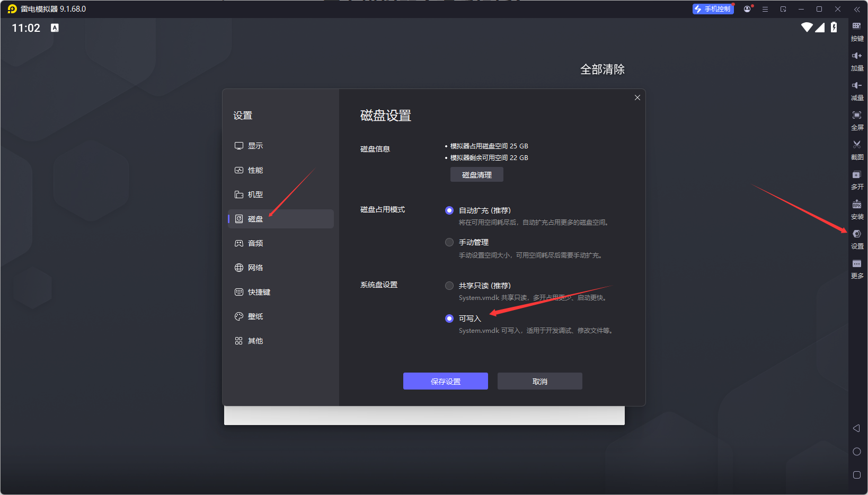Click text 模拟器剩余可用空间 22 GB

point(489,157)
